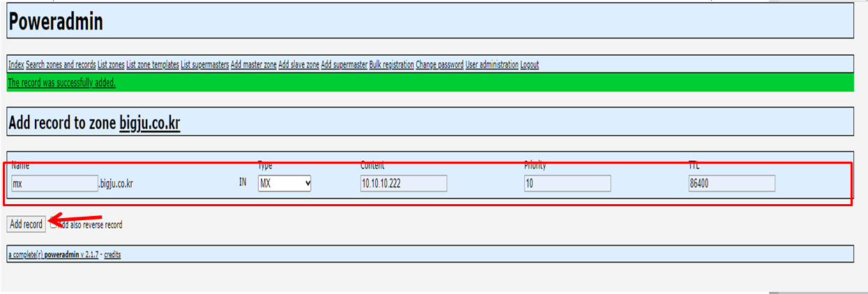Choose Add slave zone
This screenshot has height=294, width=868.
click(x=298, y=65)
